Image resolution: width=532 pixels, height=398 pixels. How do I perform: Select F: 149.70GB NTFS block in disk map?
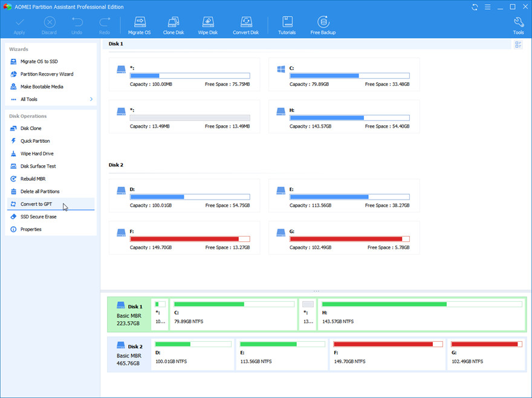[388, 354]
